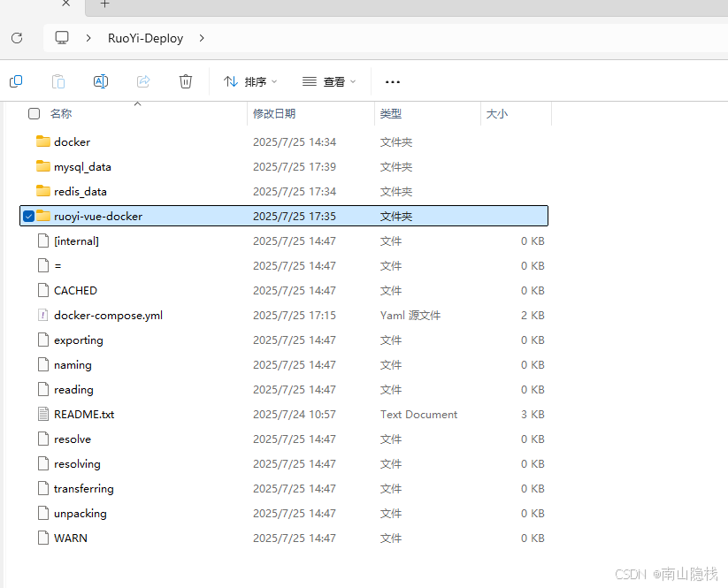Check the select-all checkbox in the header
728x588 pixels.
[x=33, y=113]
